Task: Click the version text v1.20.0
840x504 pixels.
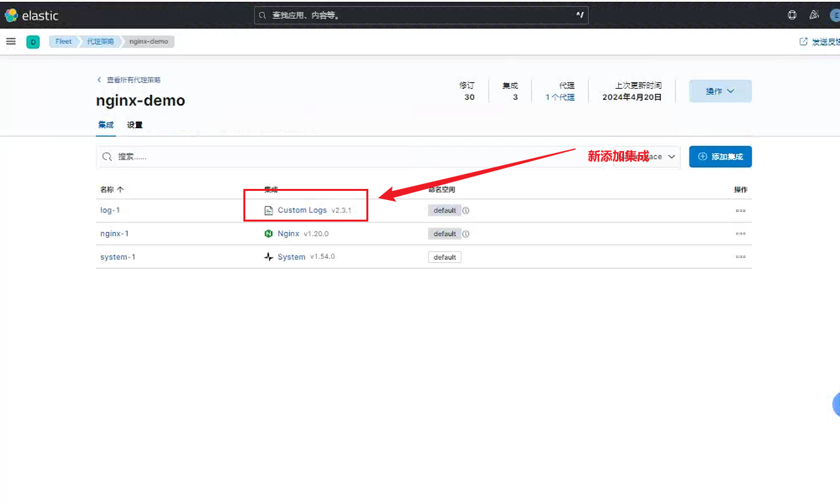Action: pyautogui.click(x=316, y=233)
